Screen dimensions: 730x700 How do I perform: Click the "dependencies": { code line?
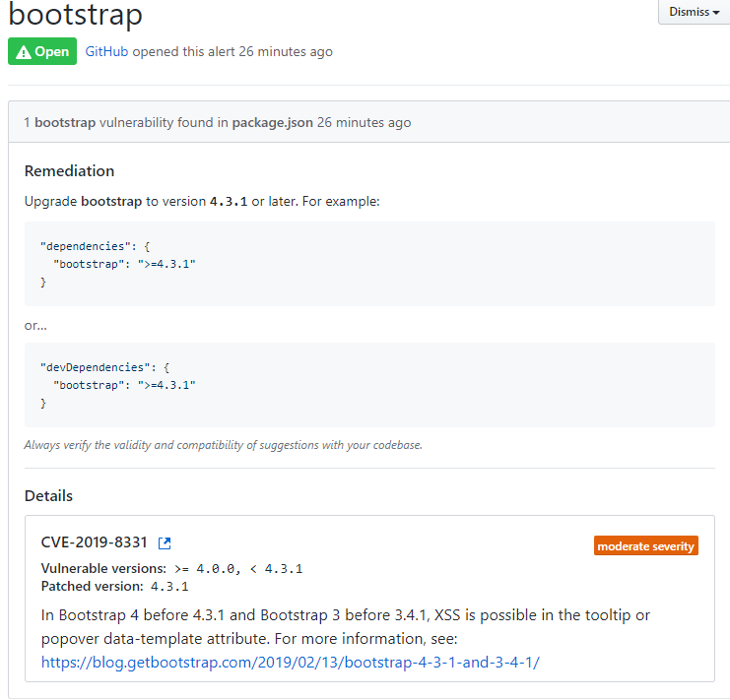95,246
